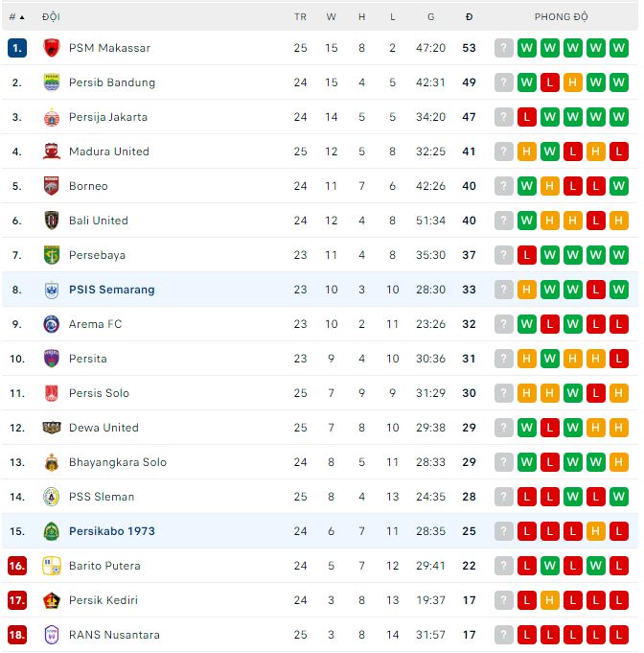
Task: Sort standings by W wins column
Action: pos(332,17)
